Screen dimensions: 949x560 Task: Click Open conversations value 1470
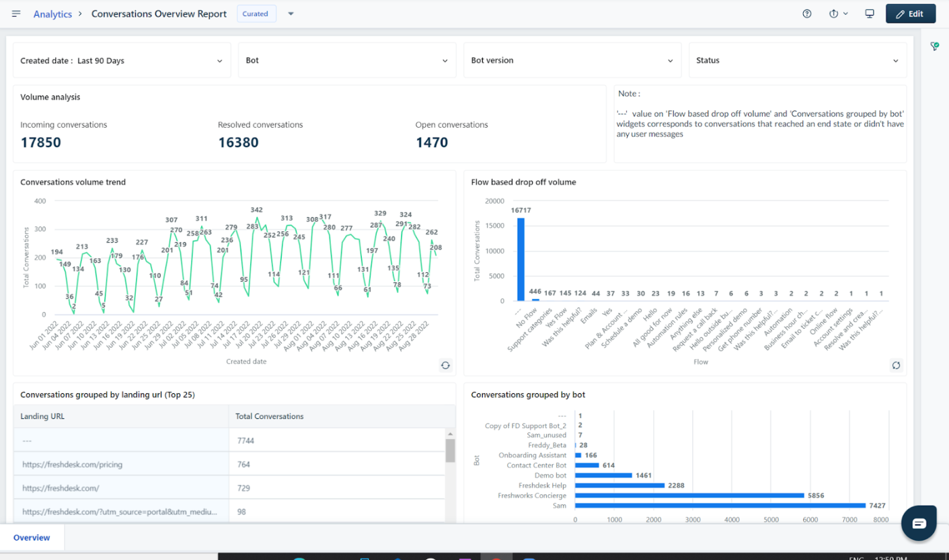(x=432, y=143)
